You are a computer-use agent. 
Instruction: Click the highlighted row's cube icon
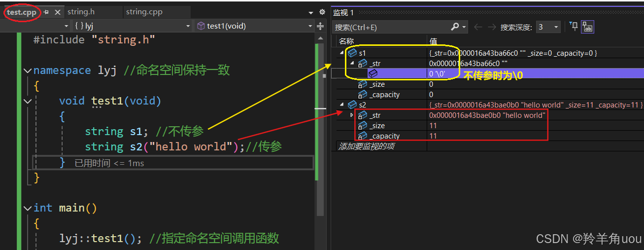pos(373,73)
